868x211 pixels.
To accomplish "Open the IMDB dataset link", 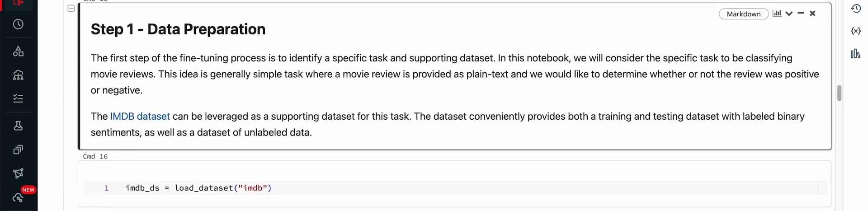I will click(x=140, y=117).
